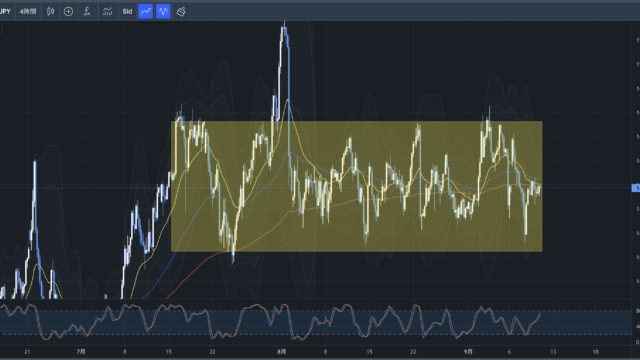Switch the Bid price selector

click(x=127, y=11)
